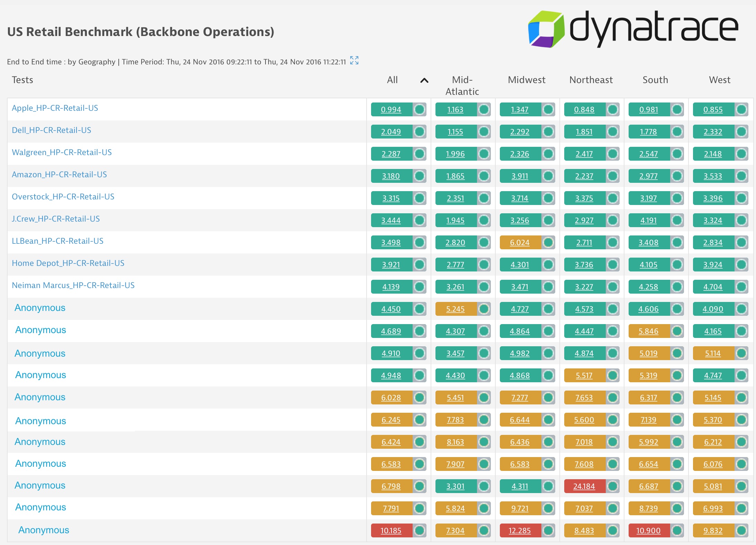756x545 pixels.
Task: Click the expand fullscreen icon beside the time period
Action: (x=354, y=60)
